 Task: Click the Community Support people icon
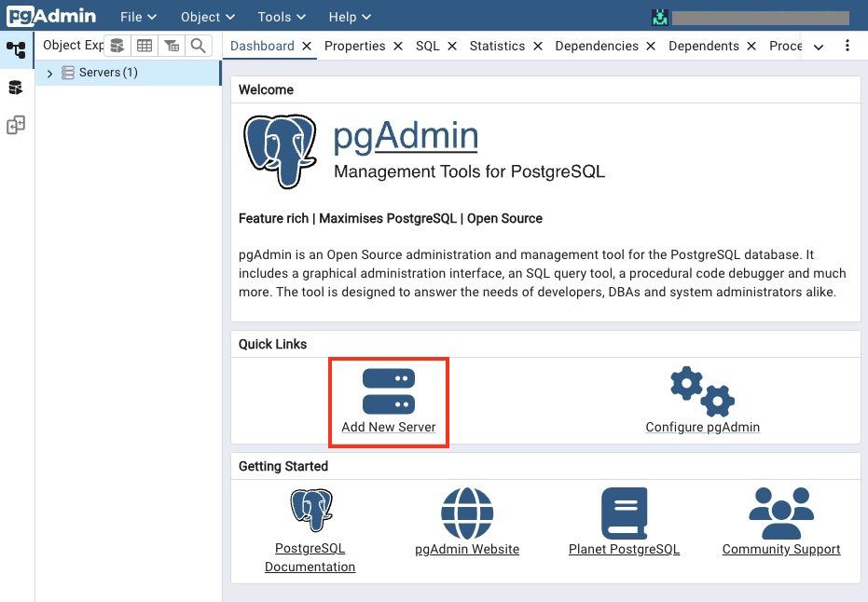click(x=780, y=511)
